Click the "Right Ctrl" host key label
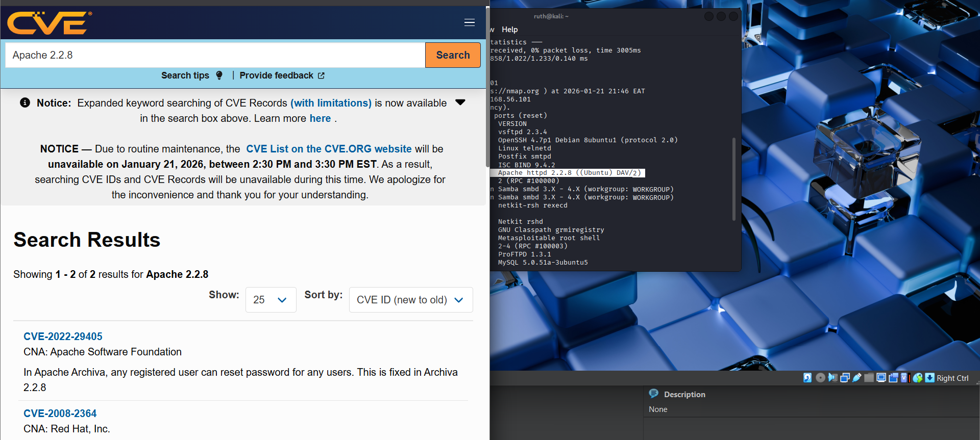980x440 pixels. [x=952, y=378]
